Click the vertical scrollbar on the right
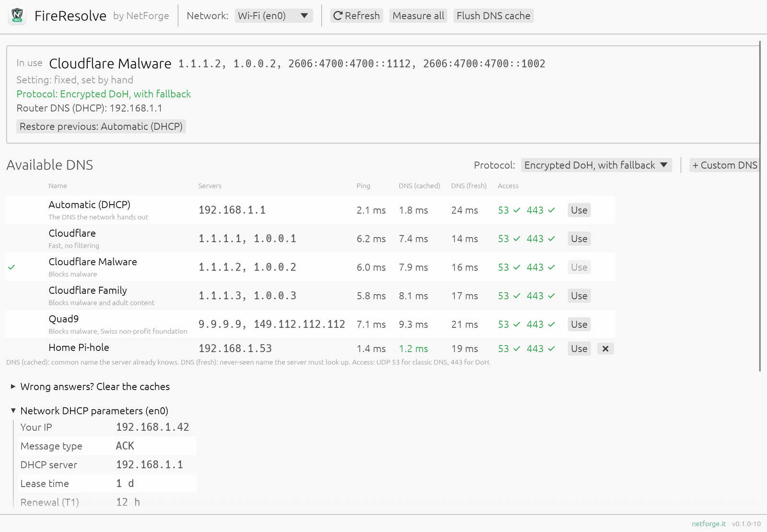 pos(760,206)
